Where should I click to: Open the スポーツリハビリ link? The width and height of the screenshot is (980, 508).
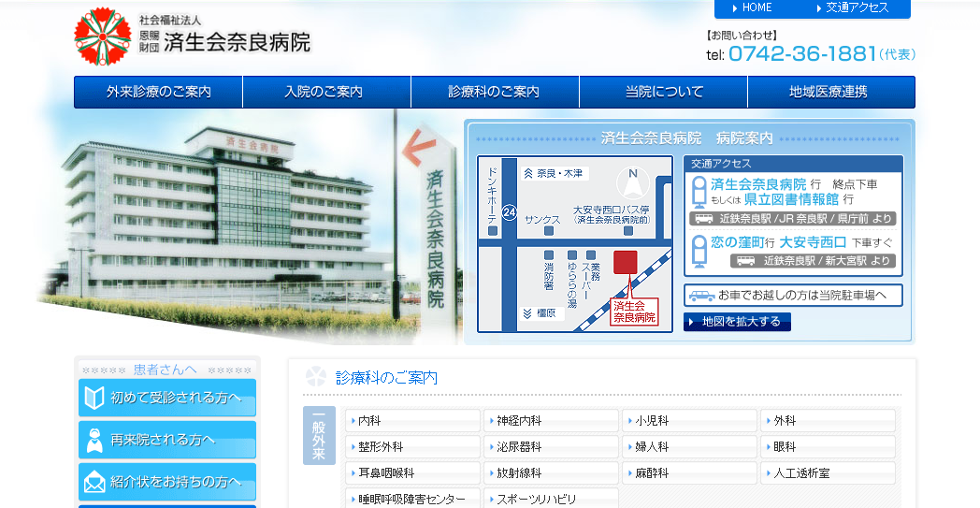(x=552, y=500)
